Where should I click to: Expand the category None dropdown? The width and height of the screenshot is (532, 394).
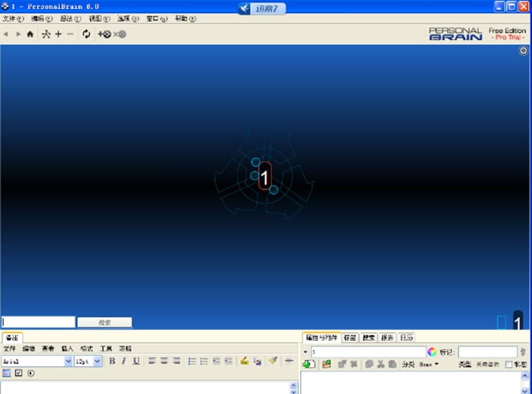[x=429, y=364]
